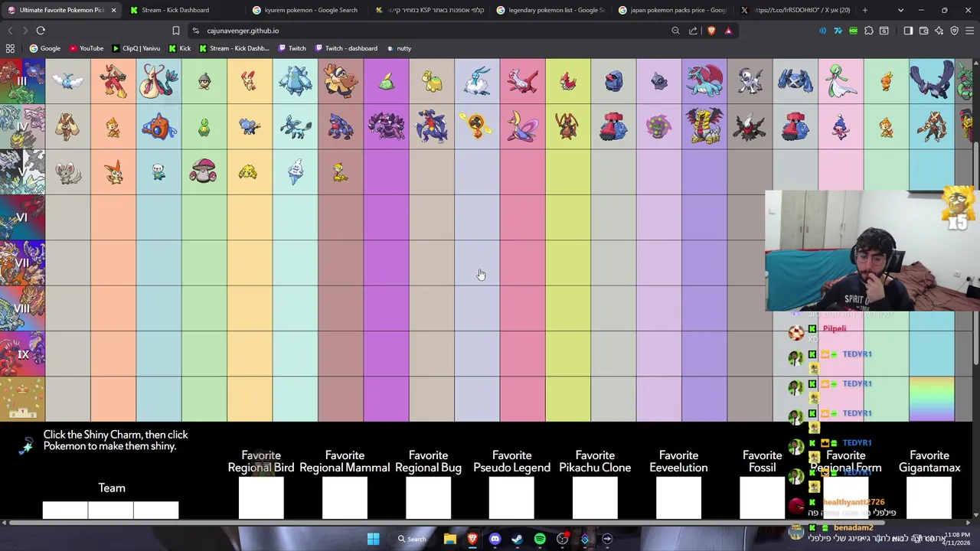Viewport: 980px width, 551px height.
Task: Open Steam from the taskbar
Action: [517, 539]
